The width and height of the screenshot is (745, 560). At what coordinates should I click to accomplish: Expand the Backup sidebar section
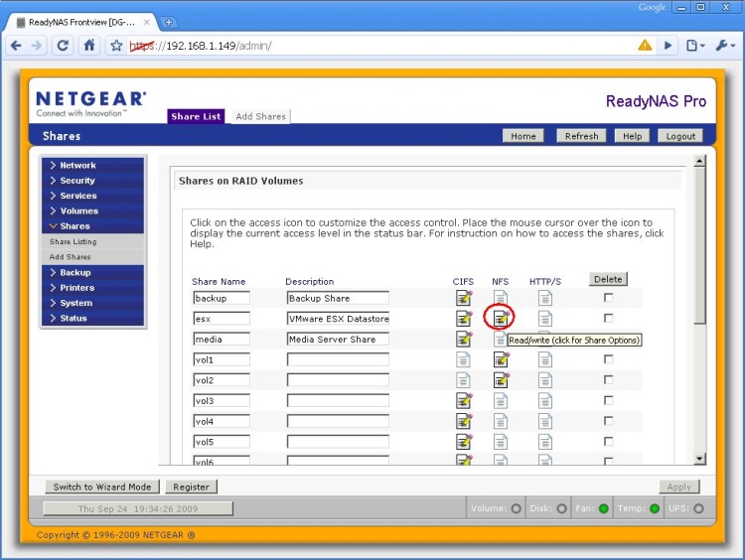pyautogui.click(x=92, y=273)
